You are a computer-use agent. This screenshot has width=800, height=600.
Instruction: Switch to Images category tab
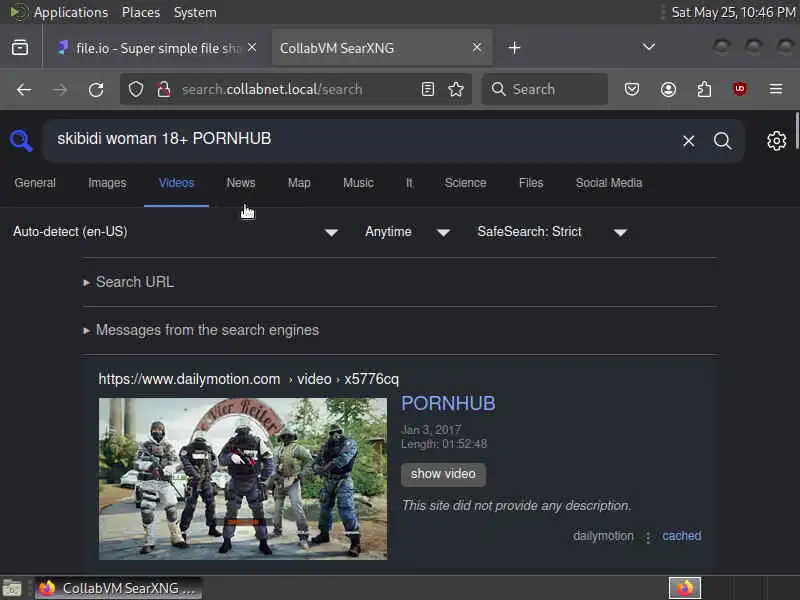[107, 183]
